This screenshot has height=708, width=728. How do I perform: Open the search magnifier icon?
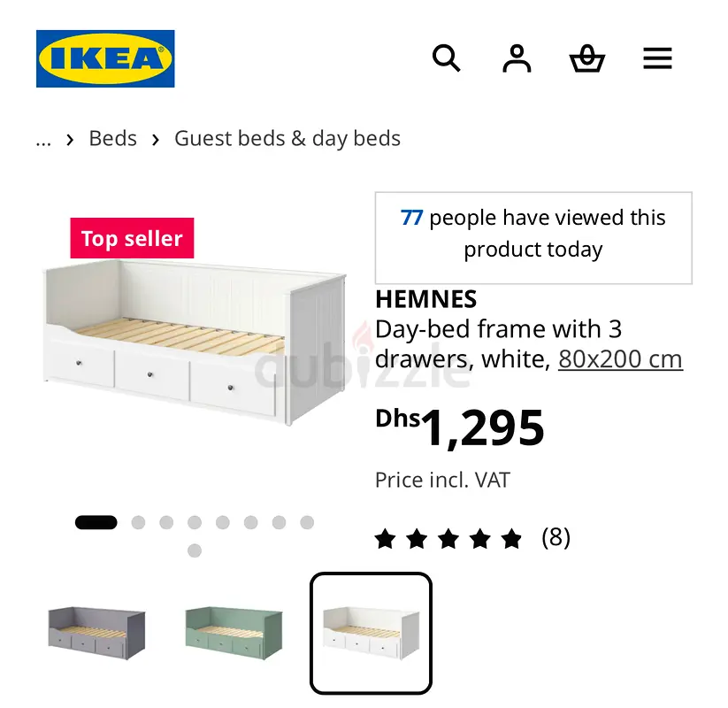[x=446, y=58]
